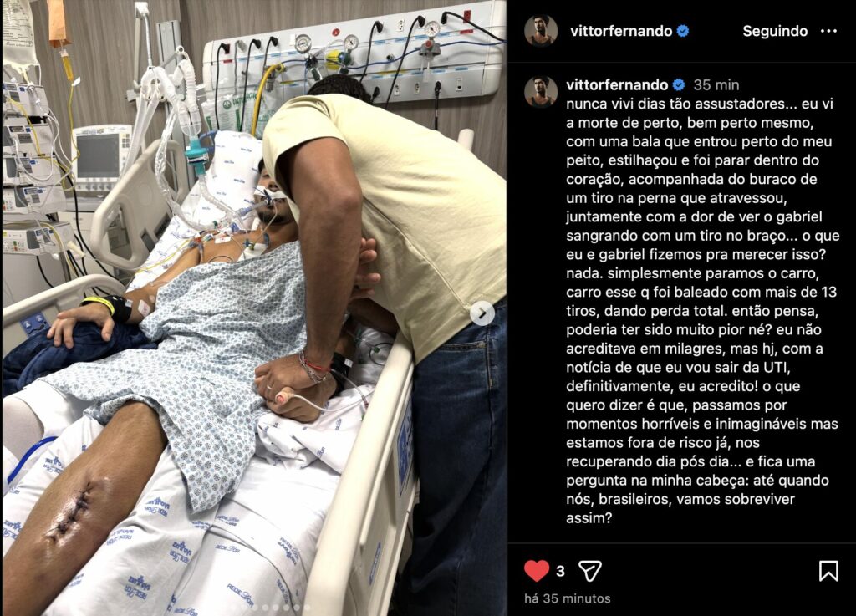Select the last carousel dot indicator
Image resolution: width=856 pixels, height=616 pixels.
[307, 608]
